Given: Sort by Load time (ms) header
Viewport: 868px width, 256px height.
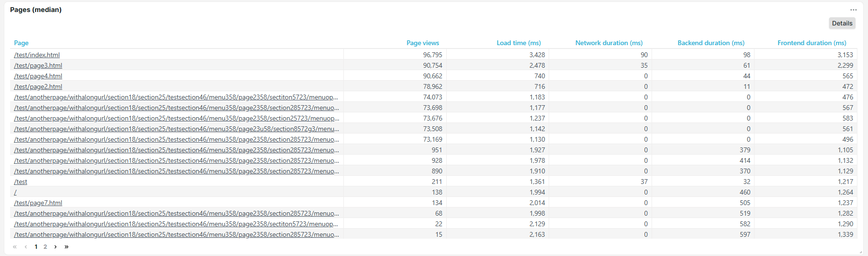Looking at the screenshot, I should coord(518,43).
